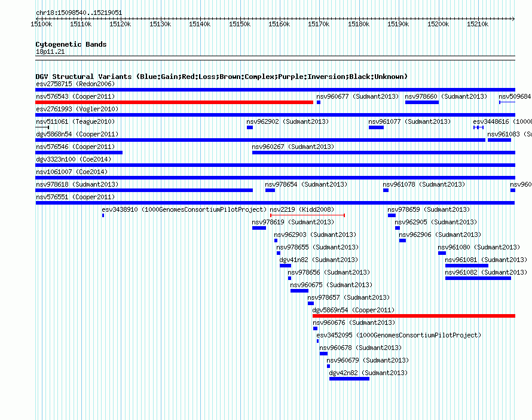Click nsv961080 (Sudmant2013) label

[479, 247]
